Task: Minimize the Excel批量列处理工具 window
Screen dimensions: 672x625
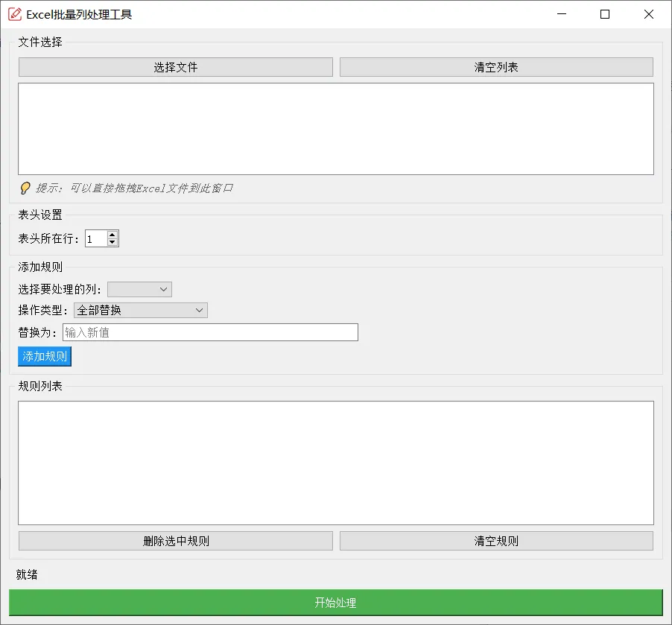Action: pyautogui.click(x=562, y=14)
